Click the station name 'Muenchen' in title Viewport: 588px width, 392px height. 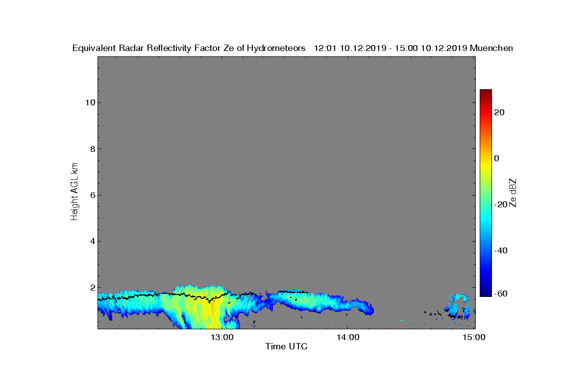point(491,48)
